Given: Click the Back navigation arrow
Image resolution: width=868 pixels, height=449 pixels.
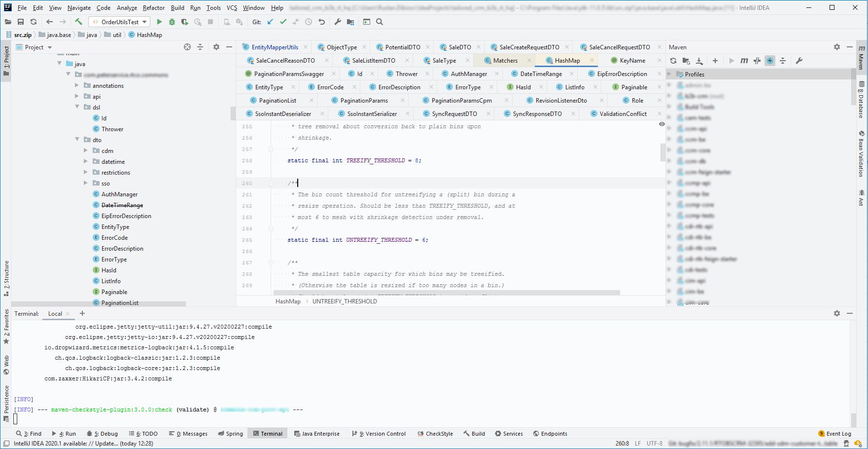Looking at the screenshot, I should (x=49, y=22).
